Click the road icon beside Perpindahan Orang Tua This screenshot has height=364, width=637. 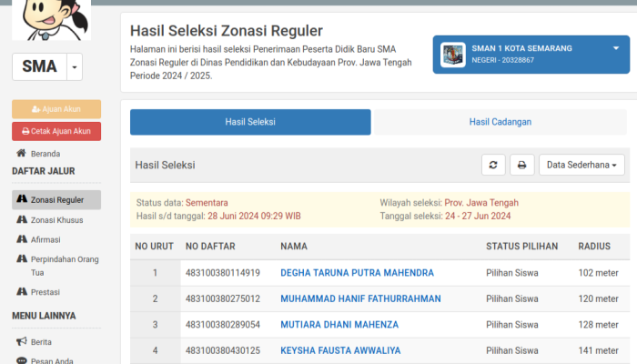[x=22, y=258]
